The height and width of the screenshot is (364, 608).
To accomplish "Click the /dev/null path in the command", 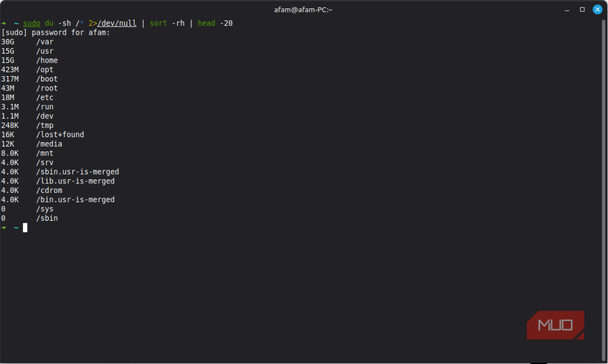I will coord(116,24).
